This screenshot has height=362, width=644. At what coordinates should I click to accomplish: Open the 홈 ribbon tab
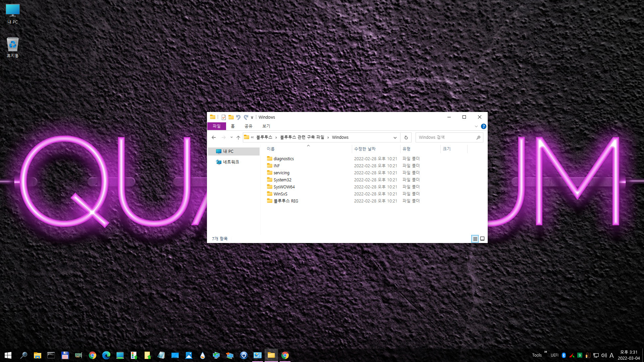tap(233, 126)
